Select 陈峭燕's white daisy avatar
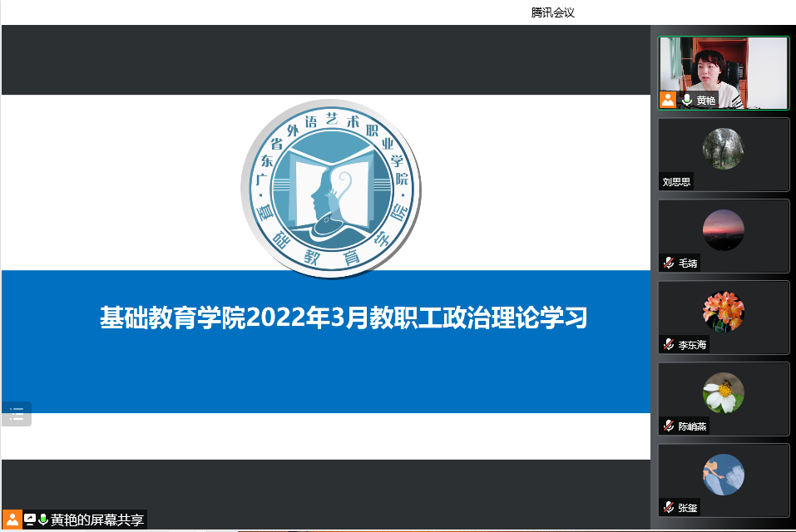This screenshot has width=796, height=532. (724, 393)
